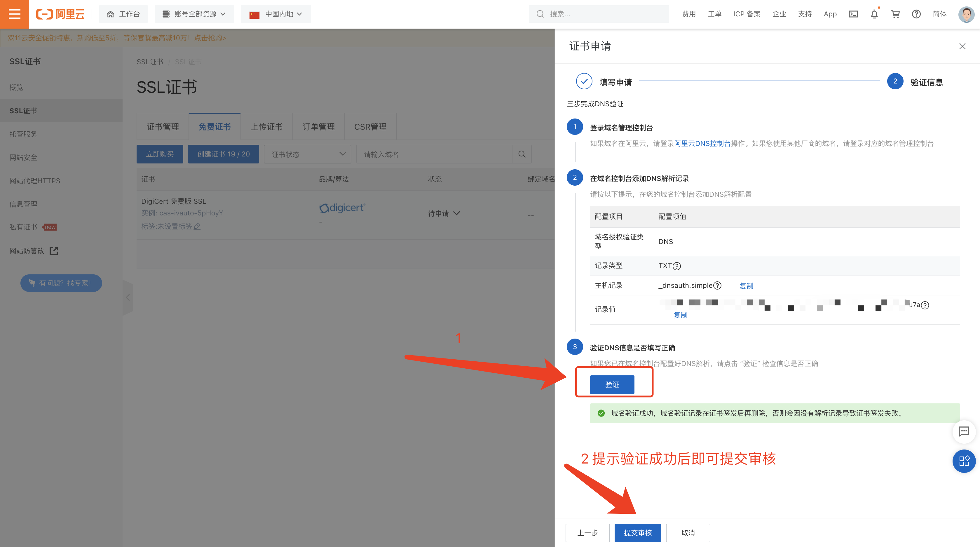980x547 pixels.
Task: Show help for TXT record type
Action: [x=677, y=266]
